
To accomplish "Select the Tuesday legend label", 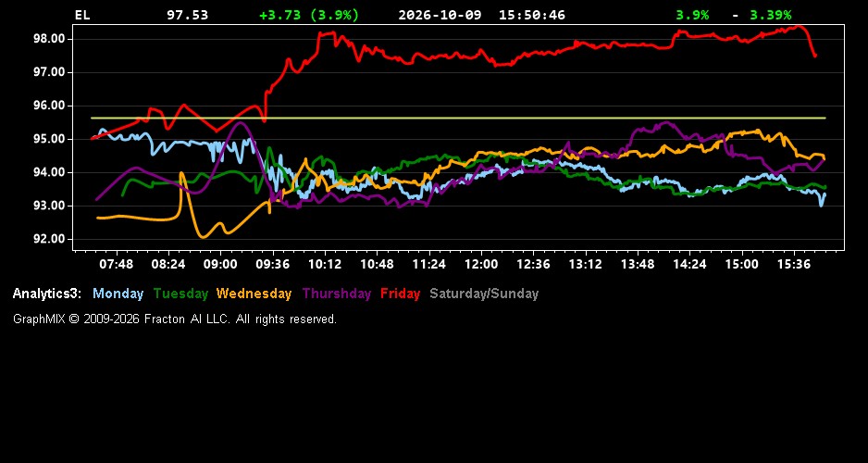I will click(180, 294).
